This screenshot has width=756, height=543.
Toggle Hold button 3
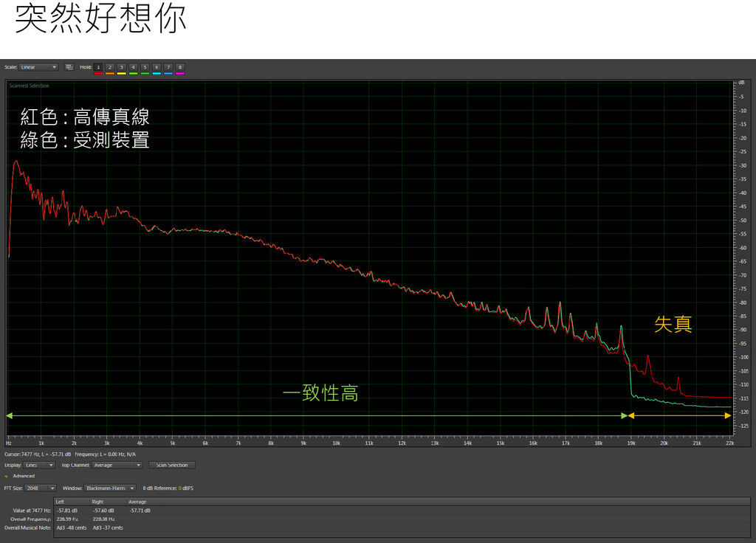tap(122, 67)
